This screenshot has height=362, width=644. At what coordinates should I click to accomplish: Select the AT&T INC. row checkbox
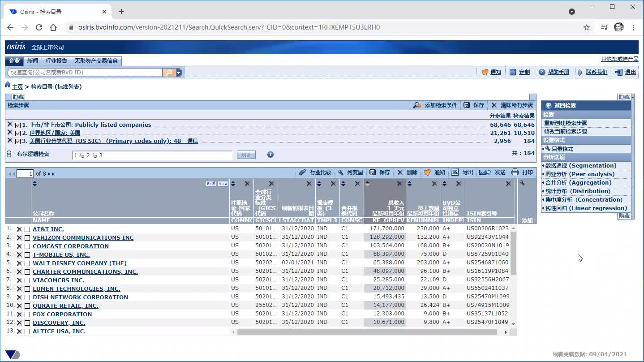pyautogui.click(x=27, y=229)
